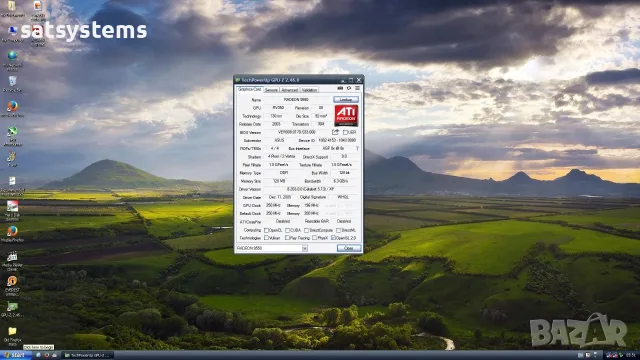Click the BIOS export share icon
The height and width of the screenshot is (360, 640).
pyautogui.click(x=336, y=132)
